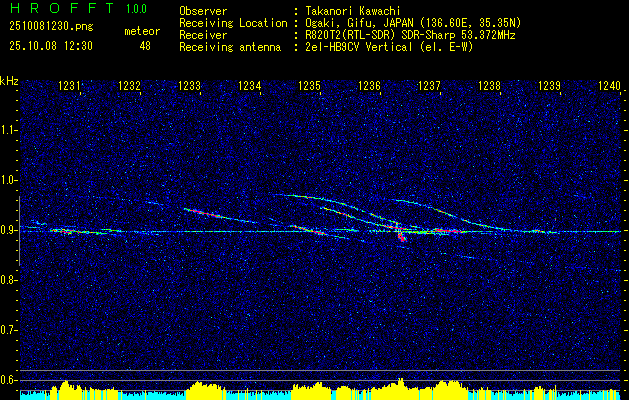The image size is (629, 400).
Task: Click the 1237 time marker
Action: [x=429, y=85]
